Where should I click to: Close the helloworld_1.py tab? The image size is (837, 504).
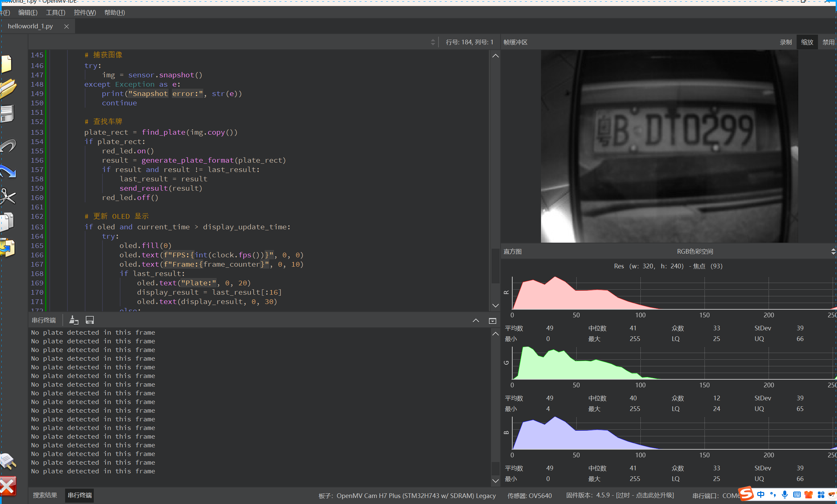point(67,26)
